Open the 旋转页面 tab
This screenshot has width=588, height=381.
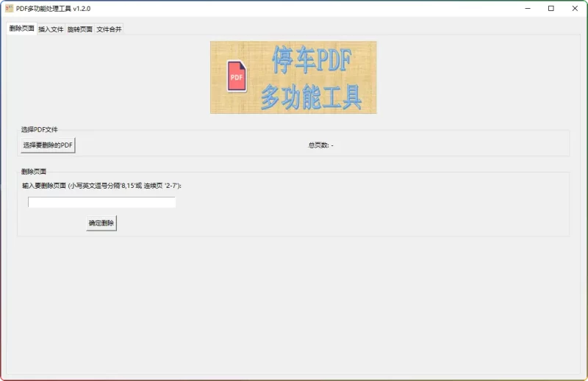80,29
